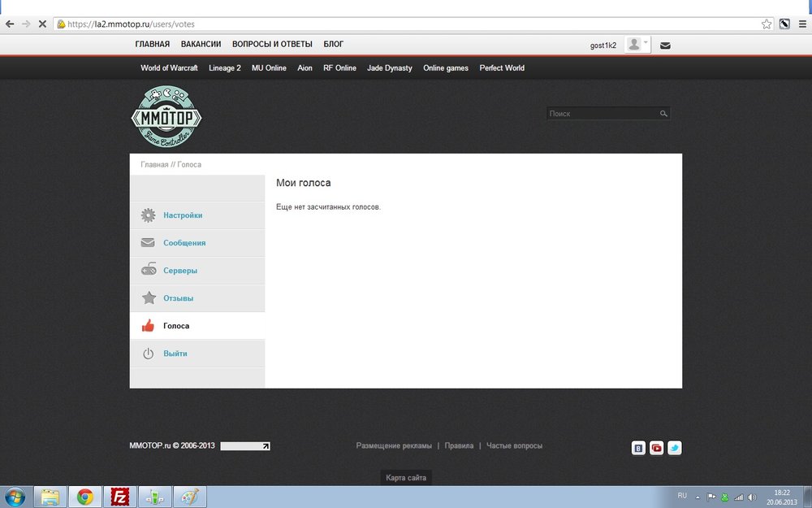Click the Поиск search field
The height and width of the screenshot is (508, 812).
click(x=601, y=114)
